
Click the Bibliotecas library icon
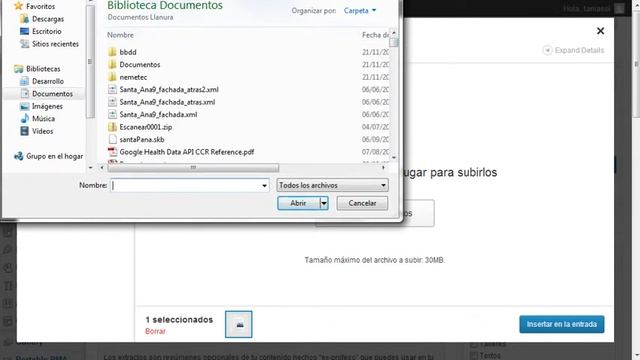(x=18, y=69)
